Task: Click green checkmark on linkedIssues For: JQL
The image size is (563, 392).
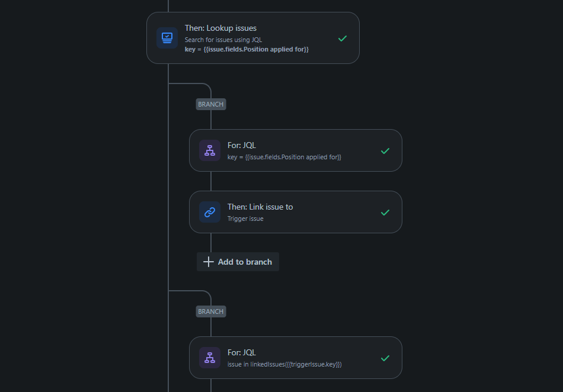Action: [385, 358]
